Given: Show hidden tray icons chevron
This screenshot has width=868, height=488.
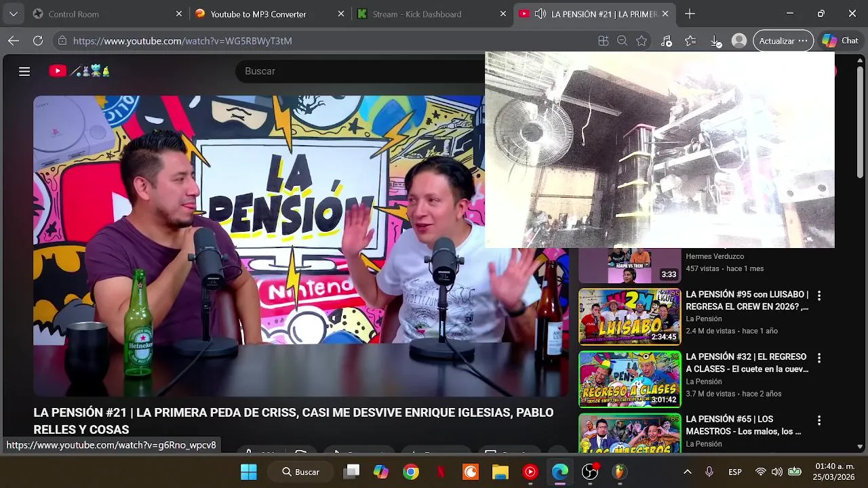Looking at the screenshot, I should (x=687, y=472).
